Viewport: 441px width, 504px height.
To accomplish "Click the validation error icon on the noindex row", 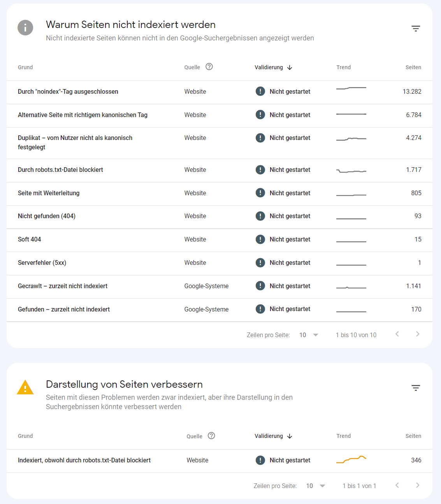I will [x=260, y=91].
